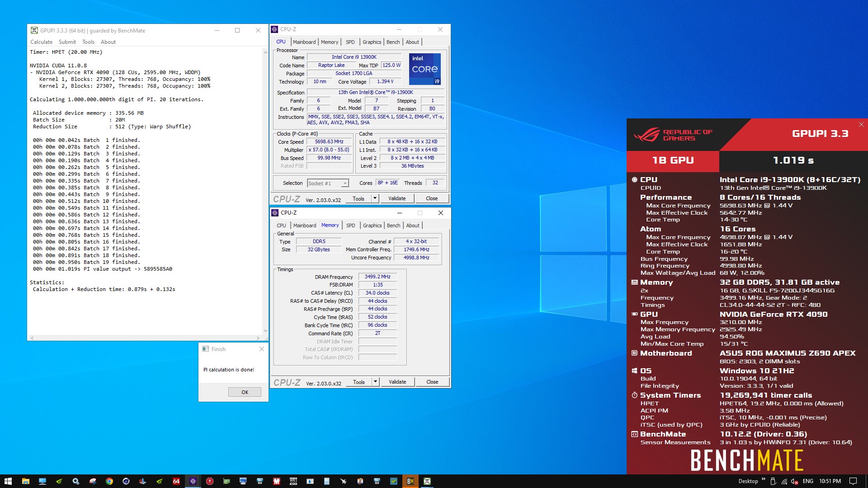This screenshot has height=488, width=868.
Task: Click Validate in the bottom CPU-Z window
Action: (397, 382)
